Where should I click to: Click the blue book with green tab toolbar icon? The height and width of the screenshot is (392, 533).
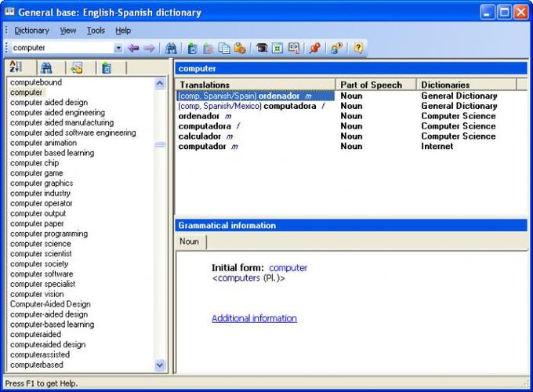[192, 49]
